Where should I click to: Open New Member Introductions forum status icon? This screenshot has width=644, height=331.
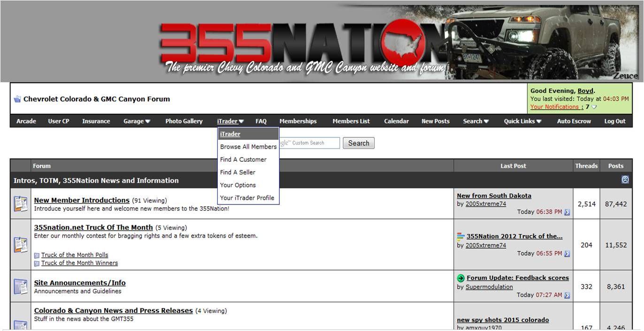click(21, 203)
